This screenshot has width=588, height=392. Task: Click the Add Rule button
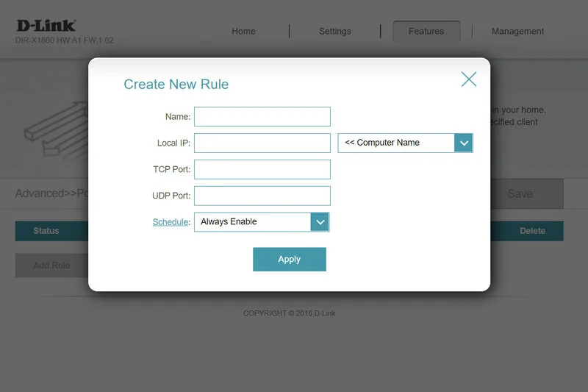coord(51,266)
